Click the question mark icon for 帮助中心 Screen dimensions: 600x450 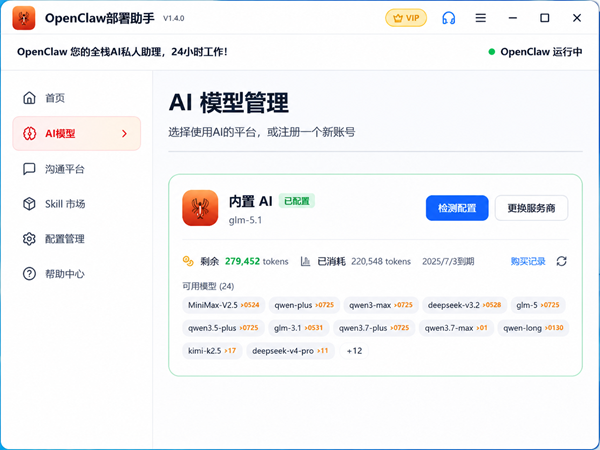click(29, 274)
